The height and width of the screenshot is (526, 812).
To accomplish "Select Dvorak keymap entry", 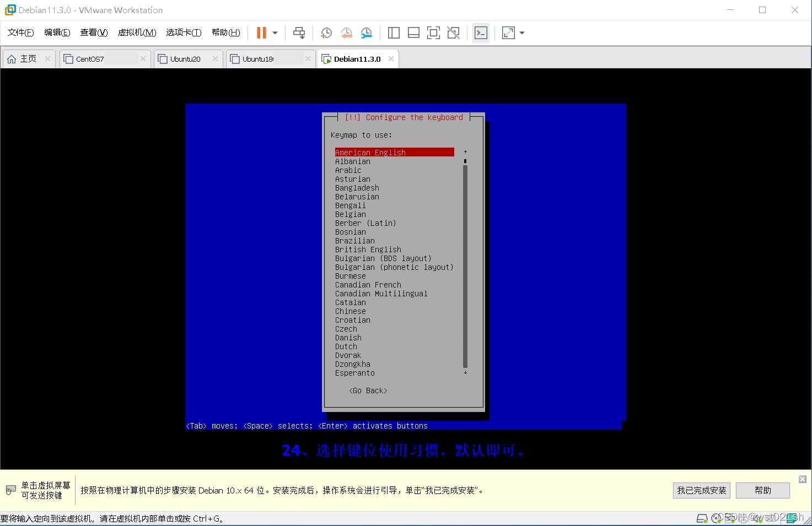I will (348, 355).
